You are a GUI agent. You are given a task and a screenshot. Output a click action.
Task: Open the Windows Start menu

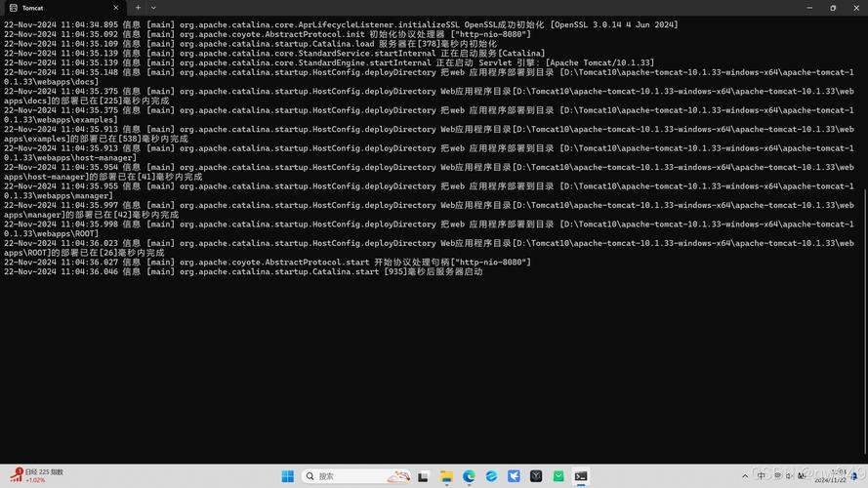tap(287, 476)
